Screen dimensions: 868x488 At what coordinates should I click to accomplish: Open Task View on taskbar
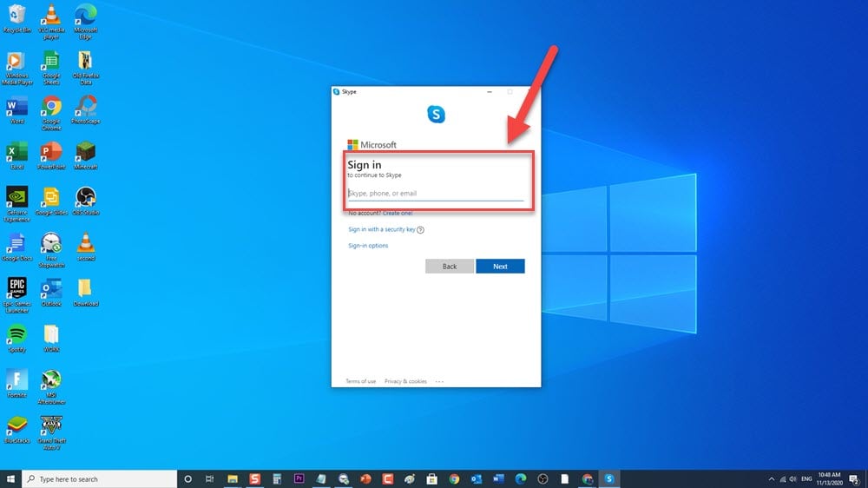click(209, 479)
